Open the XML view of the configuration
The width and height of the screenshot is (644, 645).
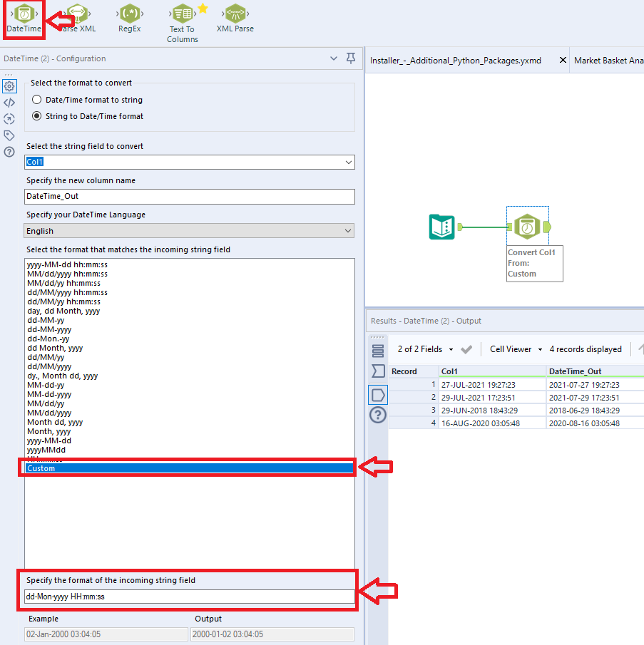(9, 102)
